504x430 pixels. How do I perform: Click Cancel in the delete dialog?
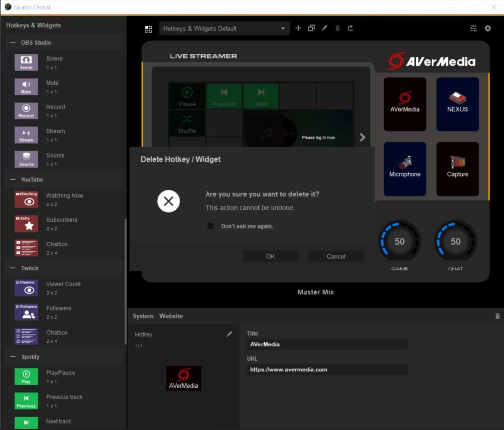point(336,256)
